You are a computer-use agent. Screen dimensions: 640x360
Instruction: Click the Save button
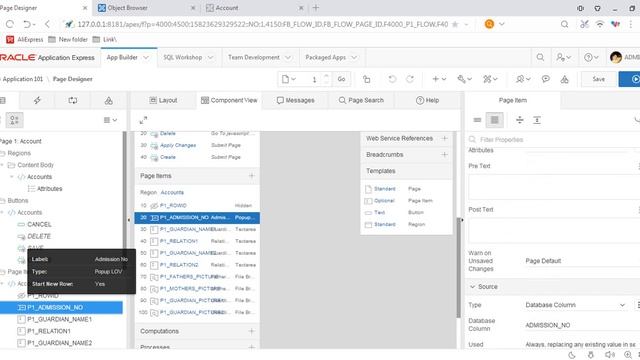click(599, 79)
